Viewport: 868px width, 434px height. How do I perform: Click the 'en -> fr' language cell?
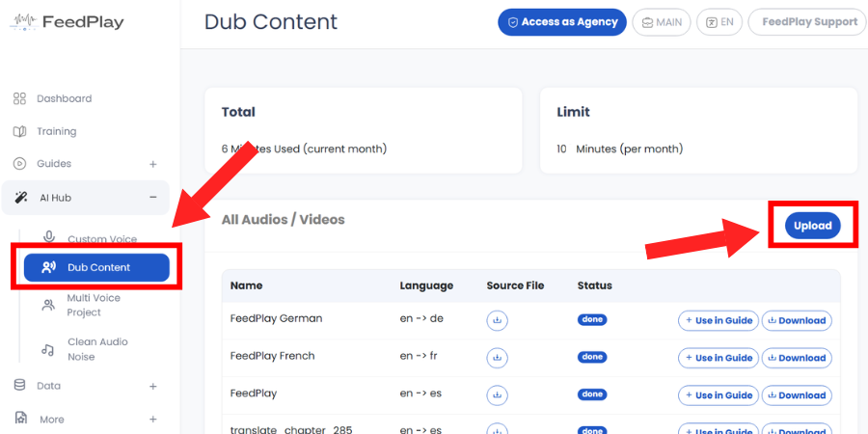coord(419,356)
